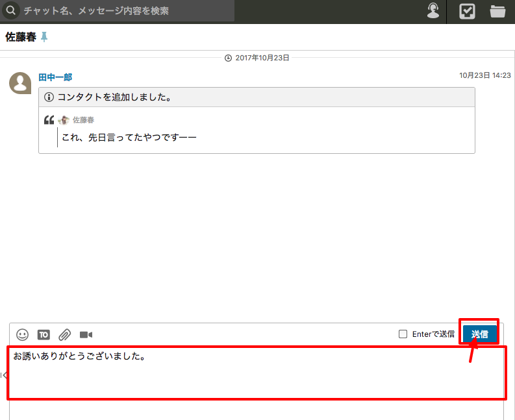
Task: Click 田中一郎's avatar picture
Action: pyautogui.click(x=20, y=83)
